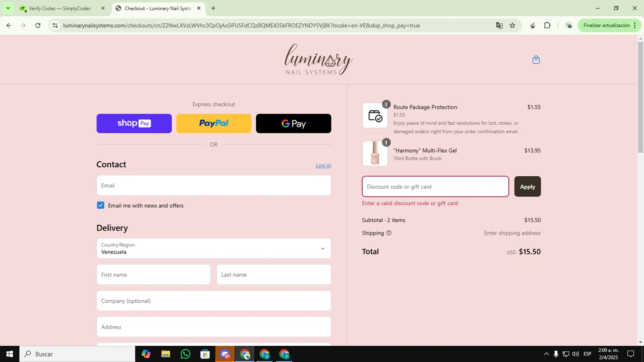Open the clock showing 2:09 a. m.
This screenshot has width=644, height=362.
pyautogui.click(x=608, y=354)
